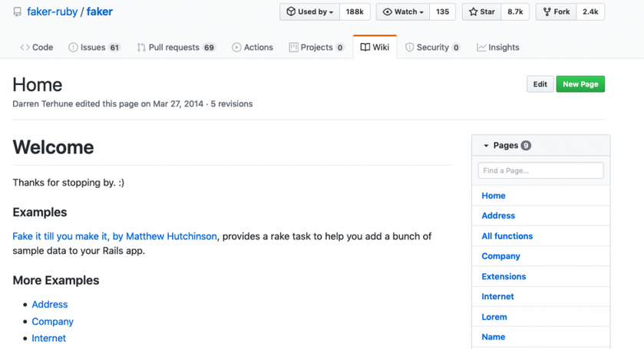Click the pull request icon

(141, 48)
